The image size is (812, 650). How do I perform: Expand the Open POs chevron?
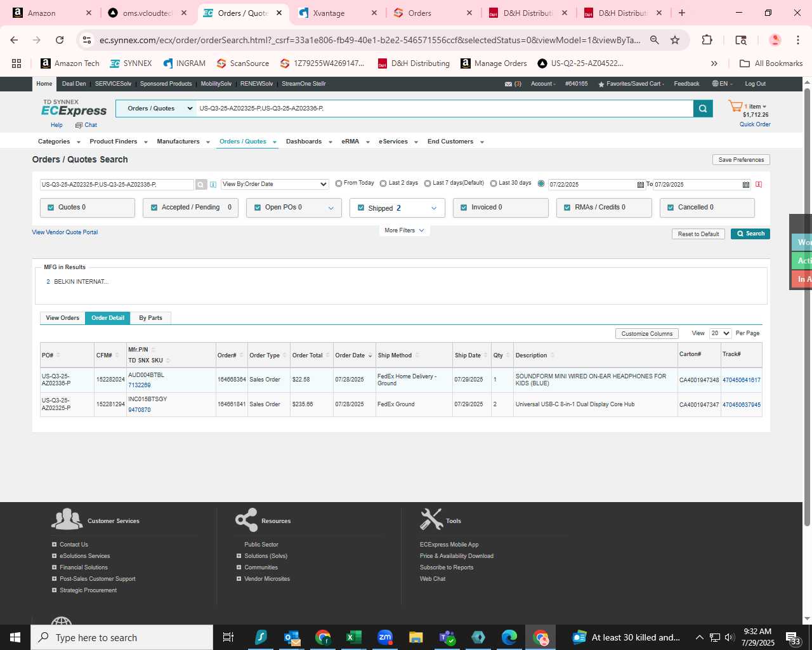[331, 208]
